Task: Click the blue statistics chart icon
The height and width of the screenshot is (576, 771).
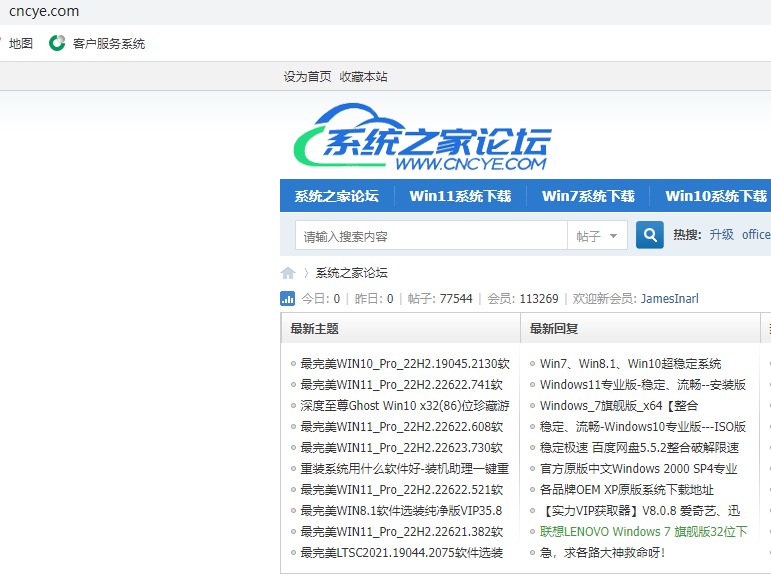Action: pos(288,298)
